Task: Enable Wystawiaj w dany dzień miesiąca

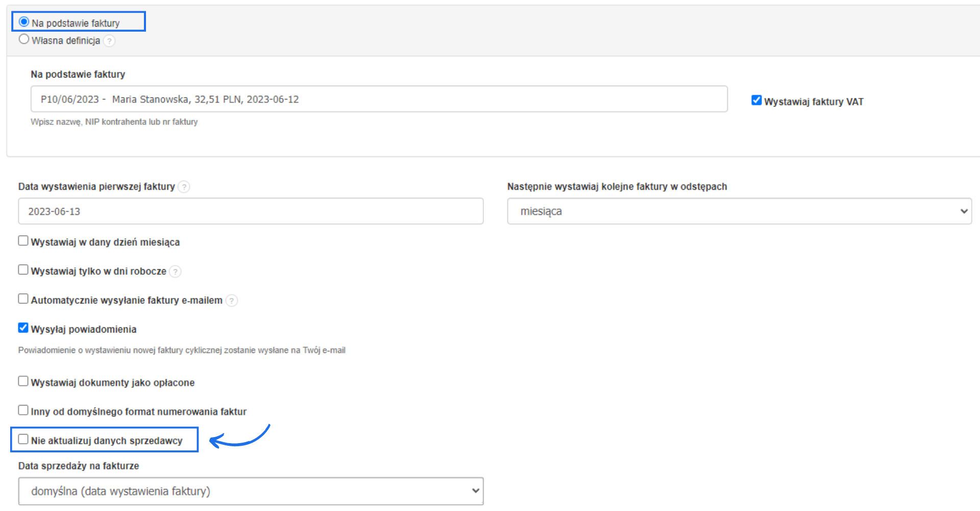Action: pyautogui.click(x=23, y=241)
